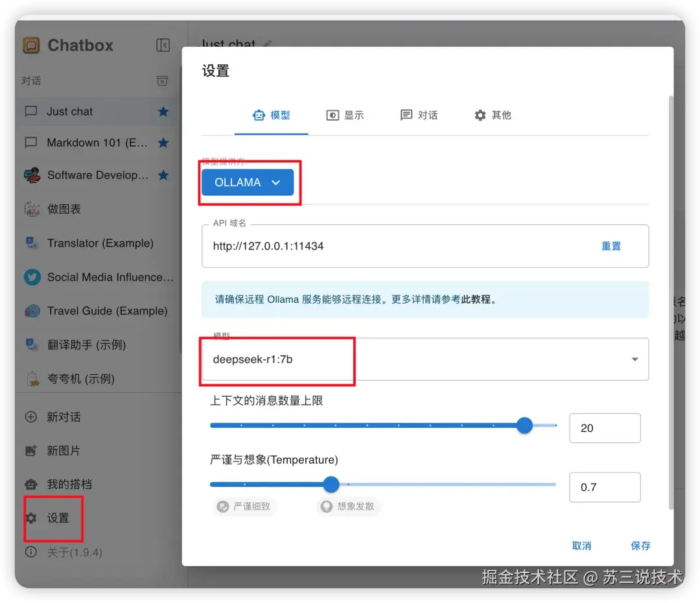The image size is (700, 603).
Task: Click the robot icon for 我的搭档
Action: pyautogui.click(x=31, y=484)
